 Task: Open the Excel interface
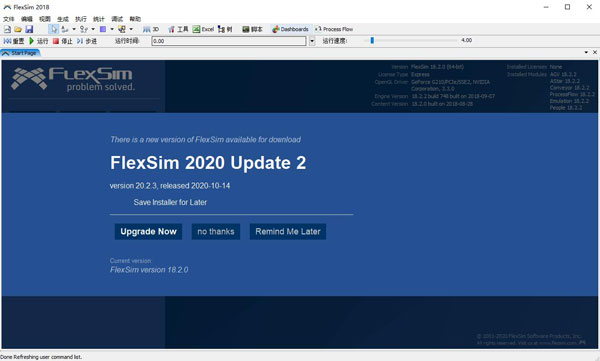click(x=203, y=29)
